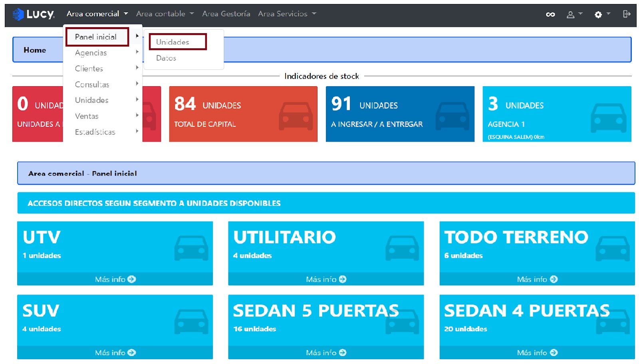The image size is (639, 364).
Task: Click car icon on Todo Terreno card
Action: coord(613,248)
